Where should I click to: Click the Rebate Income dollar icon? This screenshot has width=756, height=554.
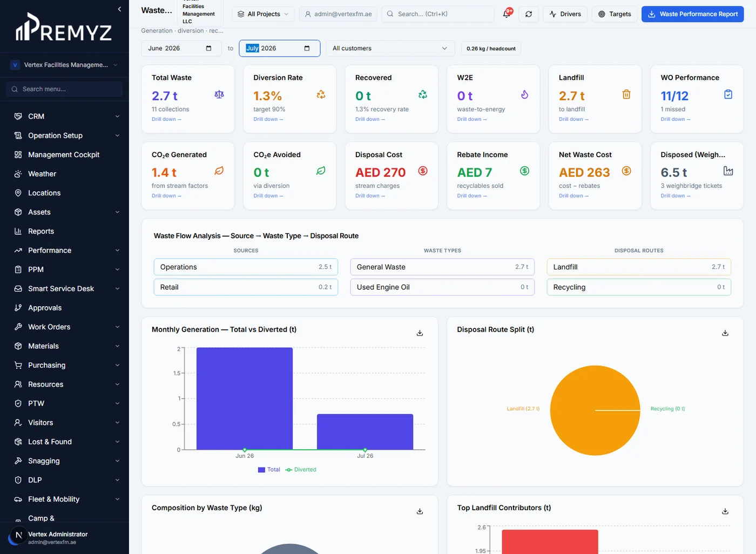click(524, 171)
